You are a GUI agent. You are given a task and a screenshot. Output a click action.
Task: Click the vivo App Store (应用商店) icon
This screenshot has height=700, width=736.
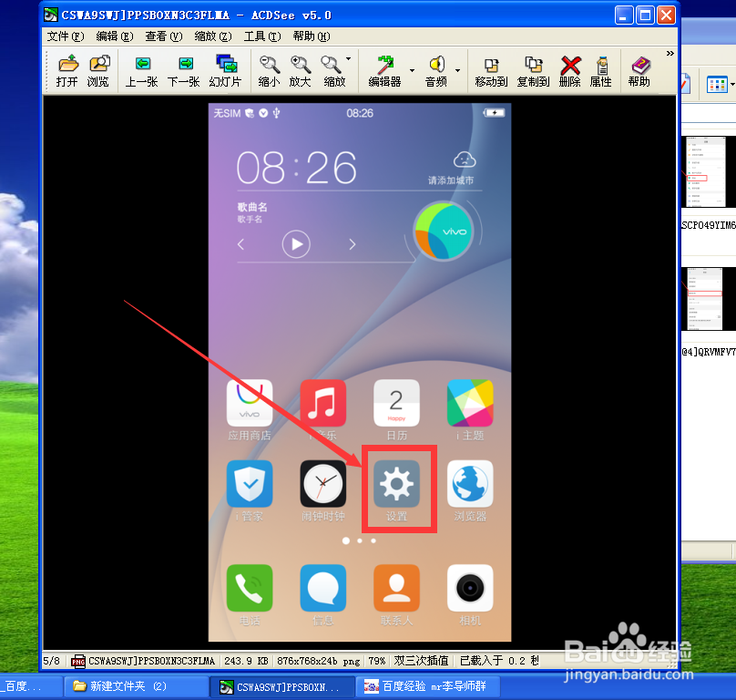point(250,403)
